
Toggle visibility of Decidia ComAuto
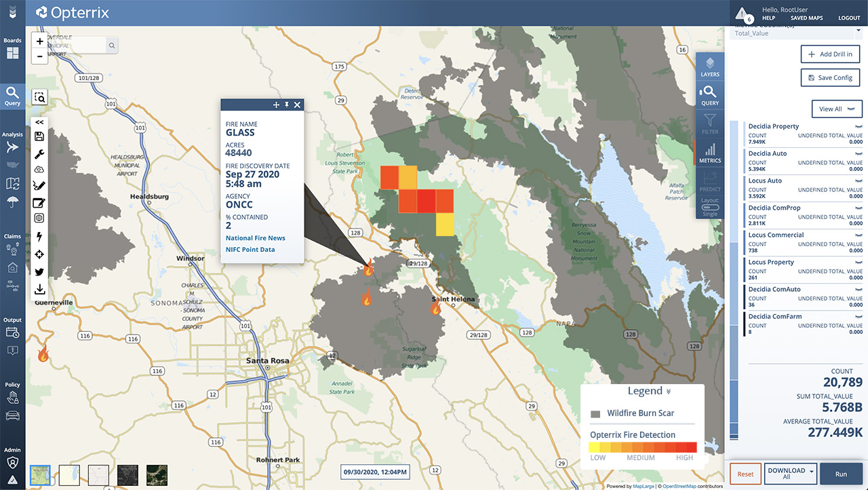859,289
